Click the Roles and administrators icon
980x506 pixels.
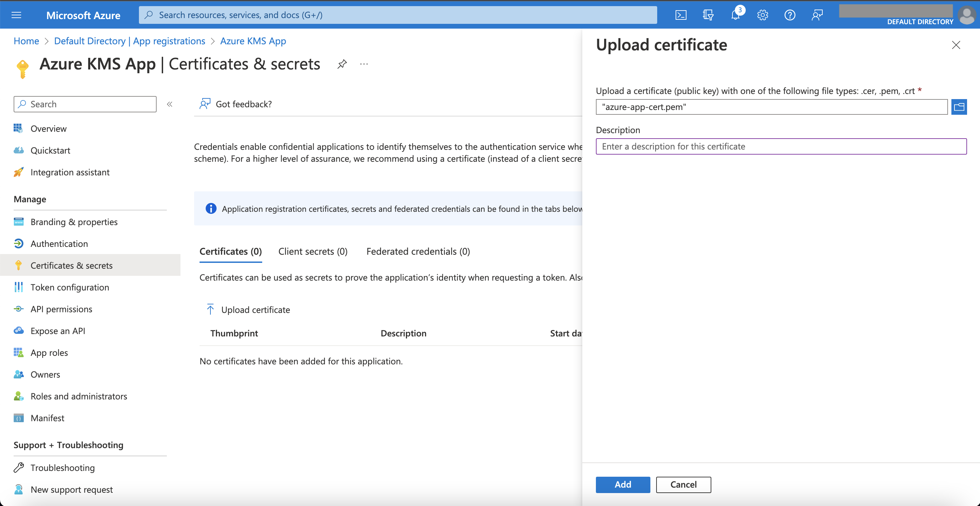pos(18,396)
